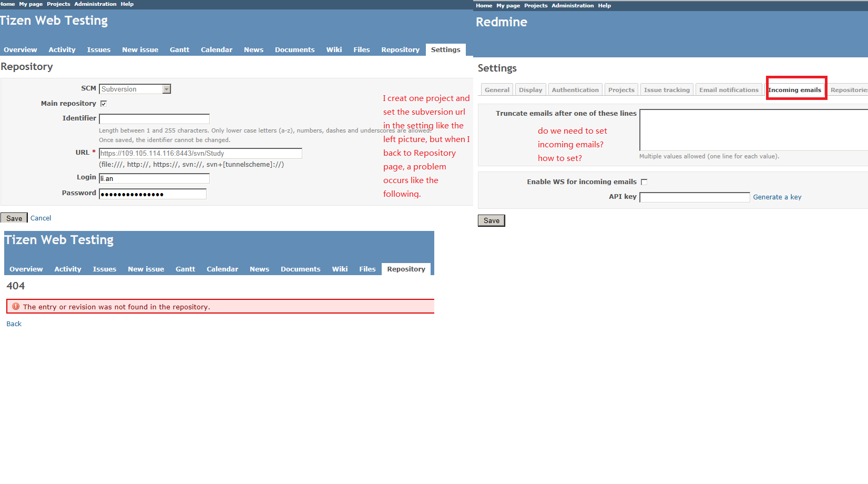
Task: Click the Password field
Action: 152,194
